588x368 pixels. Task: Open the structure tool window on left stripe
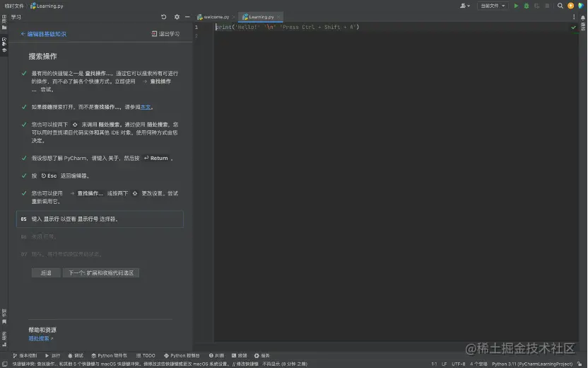(x=4, y=339)
